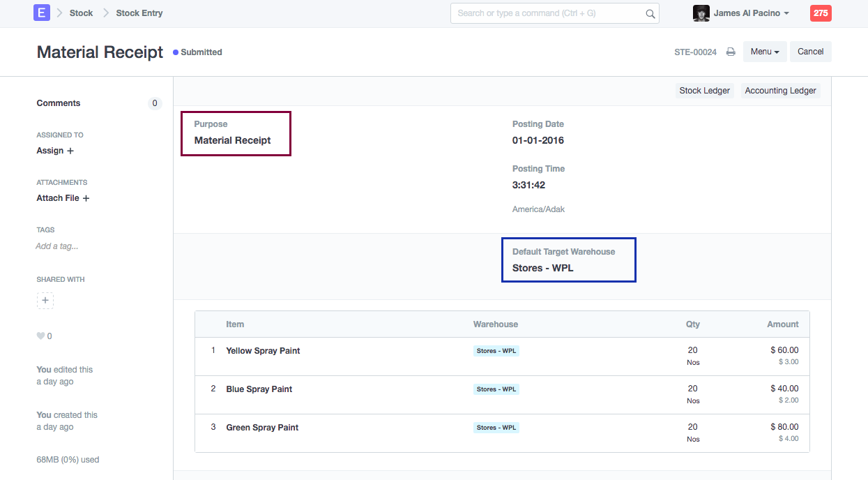Click the print icon next to STE-00024
The width and height of the screenshot is (868, 480).
pos(731,52)
